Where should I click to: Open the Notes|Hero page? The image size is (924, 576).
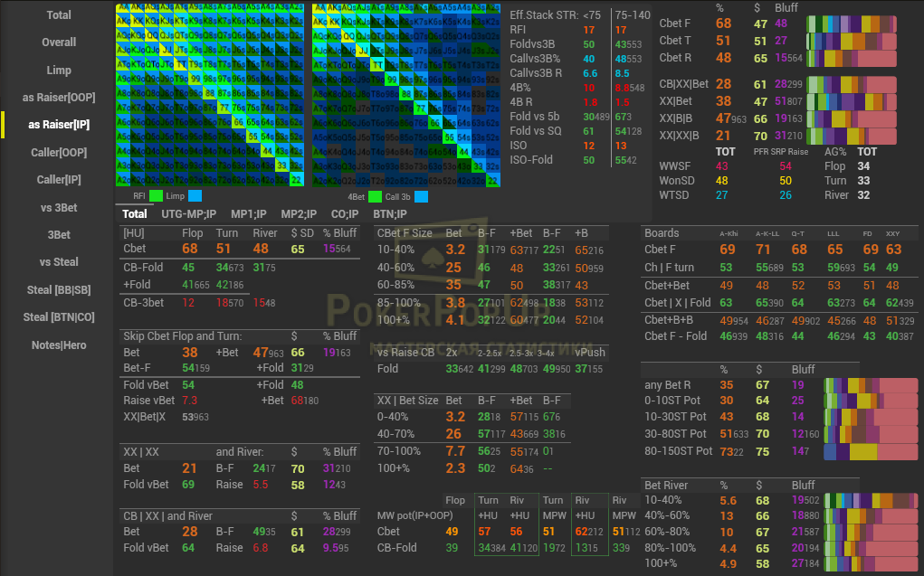59,345
